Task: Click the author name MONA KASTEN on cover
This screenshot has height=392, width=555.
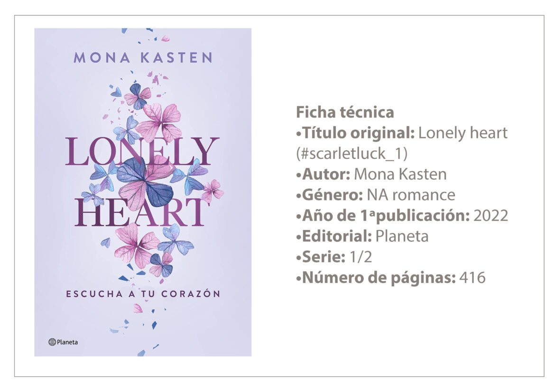Action: click(x=143, y=57)
